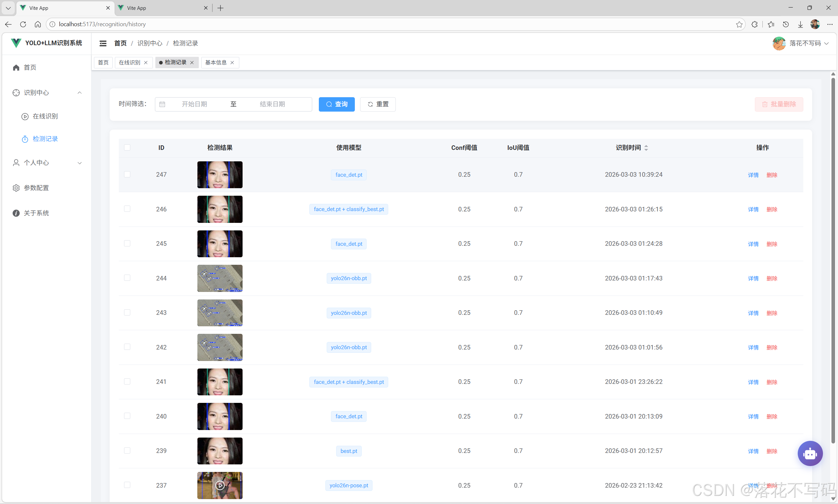Open user dropdown next to 落花不写码
Image resolution: width=838 pixels, height=504 pixels.
[827, 44]
